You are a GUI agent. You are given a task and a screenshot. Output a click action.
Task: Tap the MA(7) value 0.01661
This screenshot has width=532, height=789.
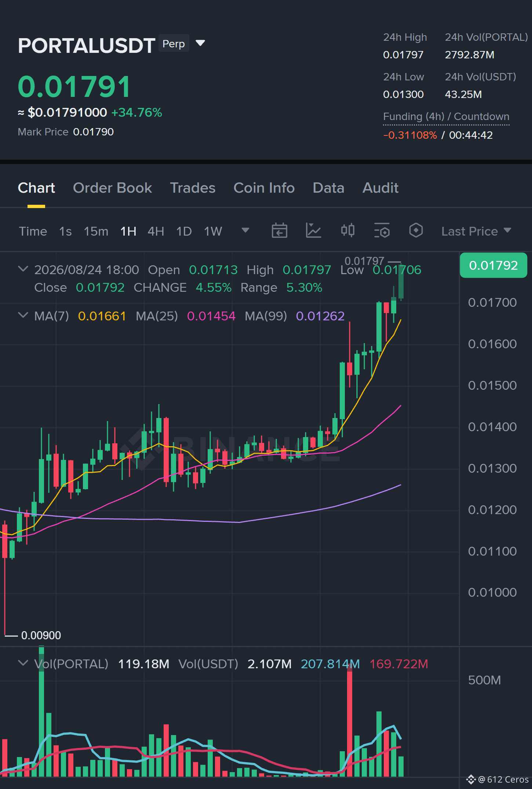point(102,316)
